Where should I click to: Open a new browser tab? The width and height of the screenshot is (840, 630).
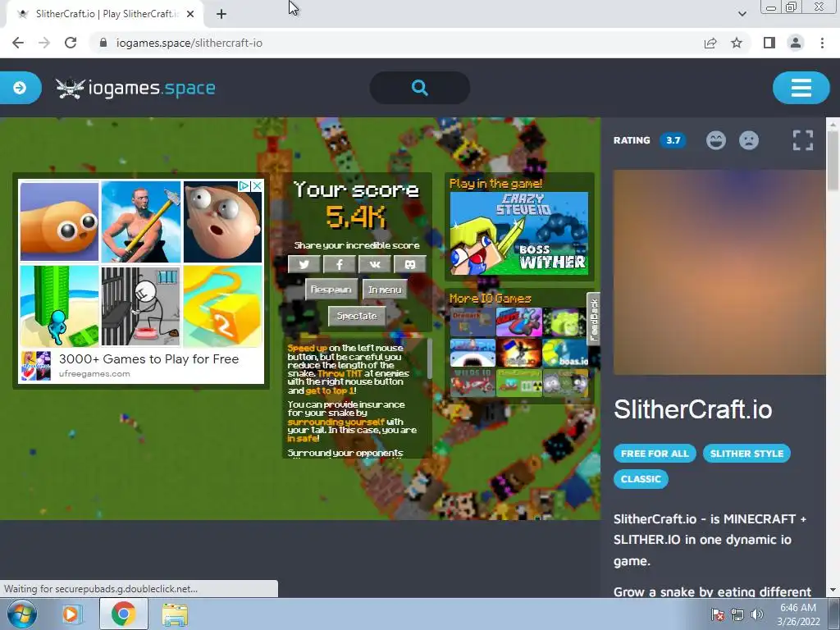click(x=221, y=14)
